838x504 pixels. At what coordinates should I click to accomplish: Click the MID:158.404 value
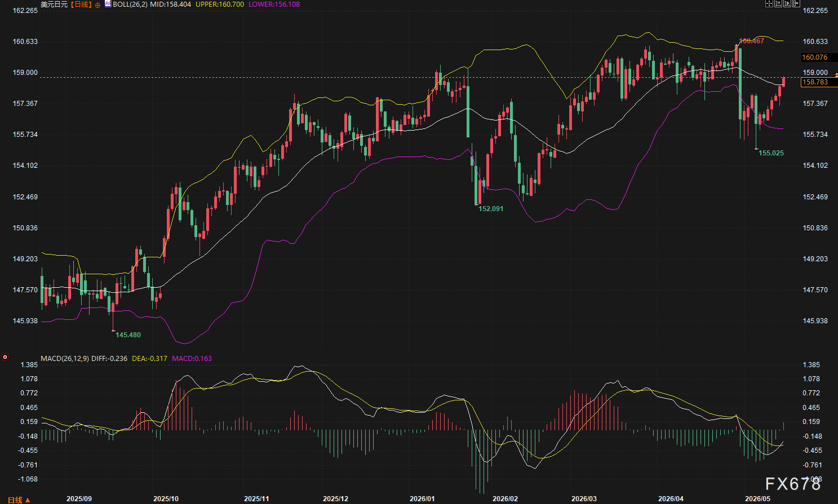[170, 5]
